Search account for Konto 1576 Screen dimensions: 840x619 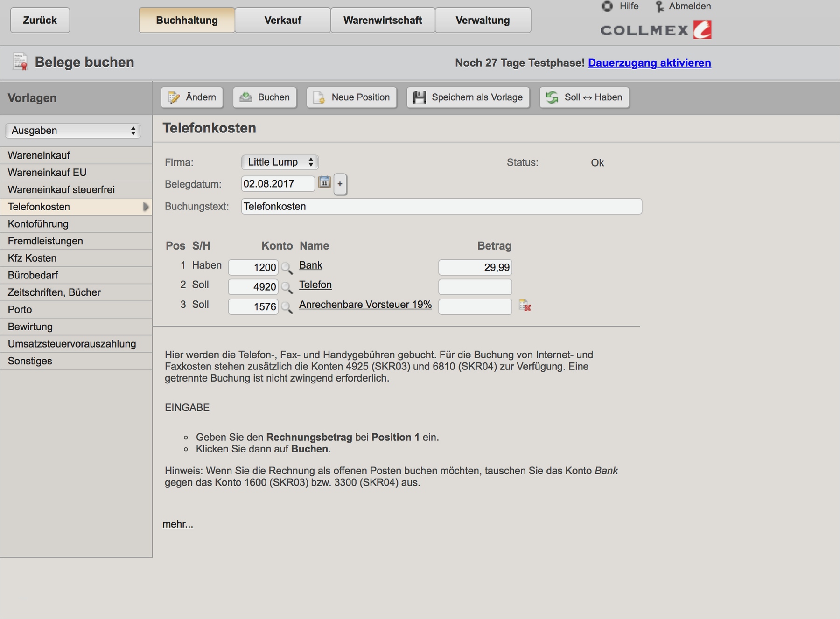pyautogui.click(x=287, y=307)
